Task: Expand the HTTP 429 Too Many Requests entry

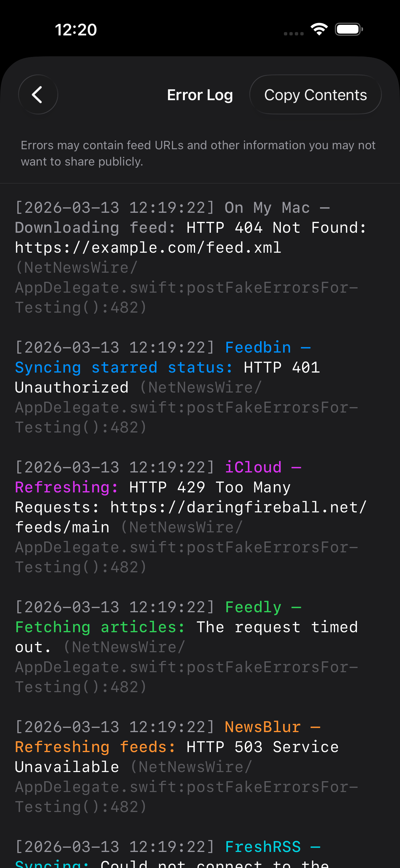Action: tap(209, 487)
